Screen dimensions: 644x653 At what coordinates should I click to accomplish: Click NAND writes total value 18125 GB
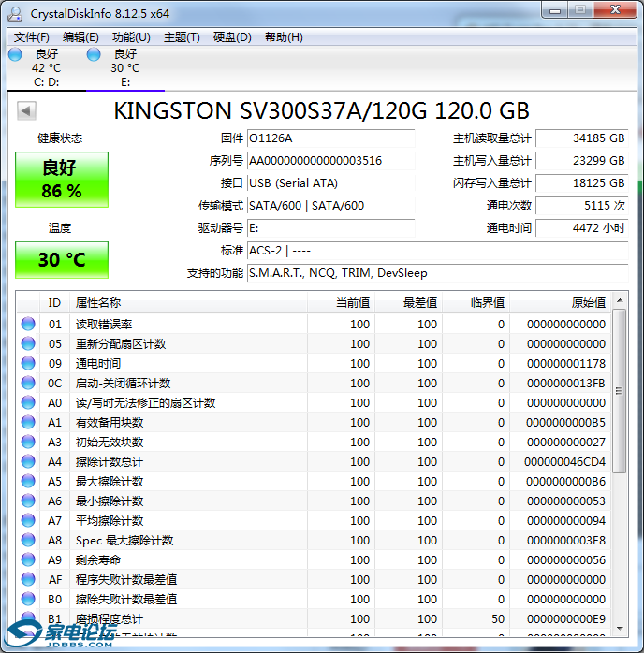(581, 183)
